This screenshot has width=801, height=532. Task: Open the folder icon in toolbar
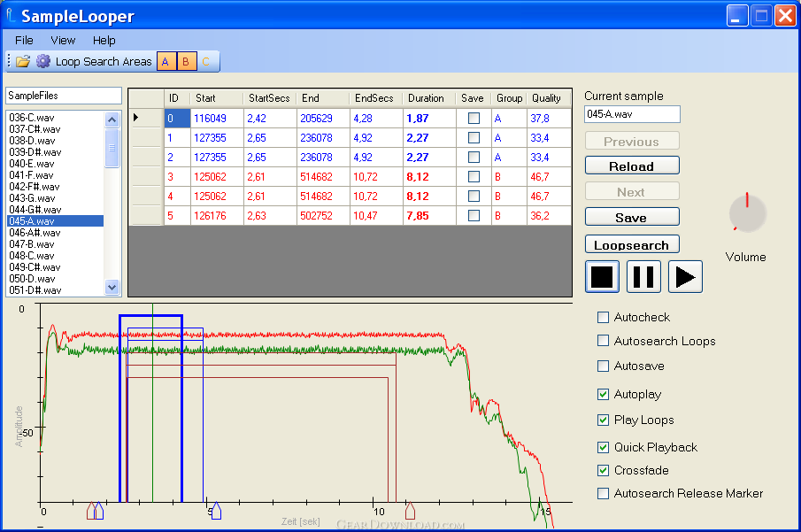23,61
